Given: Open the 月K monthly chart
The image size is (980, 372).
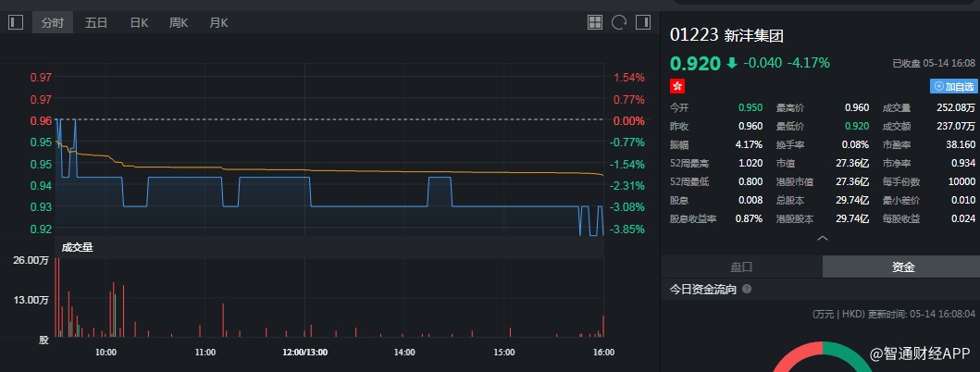Looking at the screenshot, I should [218, 22].
